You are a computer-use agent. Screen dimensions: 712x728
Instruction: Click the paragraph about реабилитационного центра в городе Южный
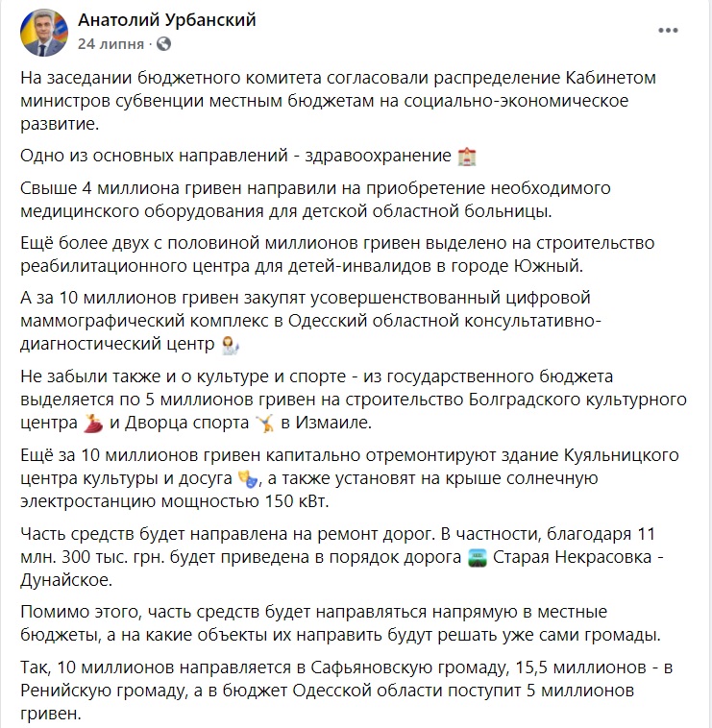337,255
